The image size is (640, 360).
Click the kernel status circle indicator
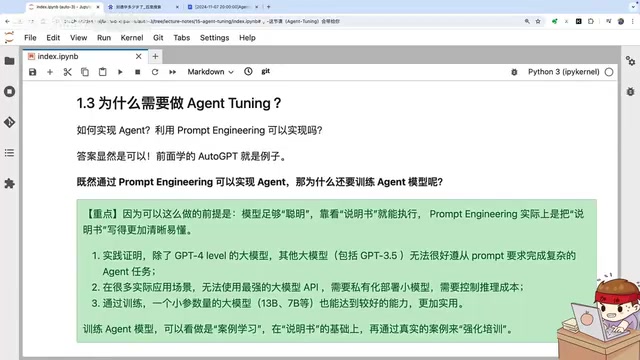pyautogui.click(x=609, y=72)
